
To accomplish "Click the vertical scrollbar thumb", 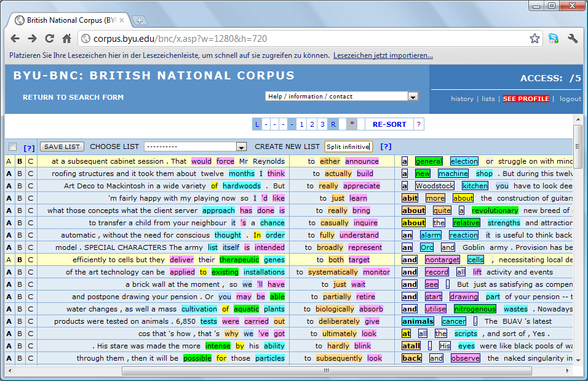I will (578, 146).
